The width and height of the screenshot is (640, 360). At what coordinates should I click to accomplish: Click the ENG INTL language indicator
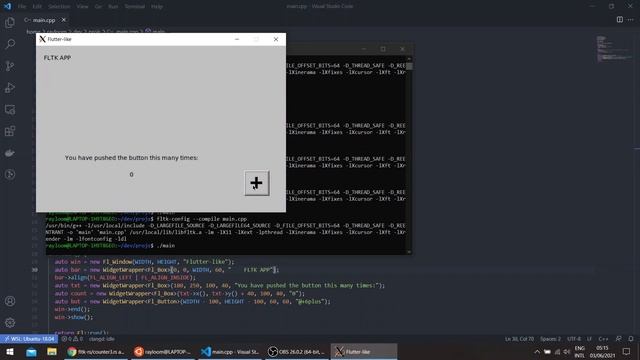pyautogui.click(x=580, y=351)
